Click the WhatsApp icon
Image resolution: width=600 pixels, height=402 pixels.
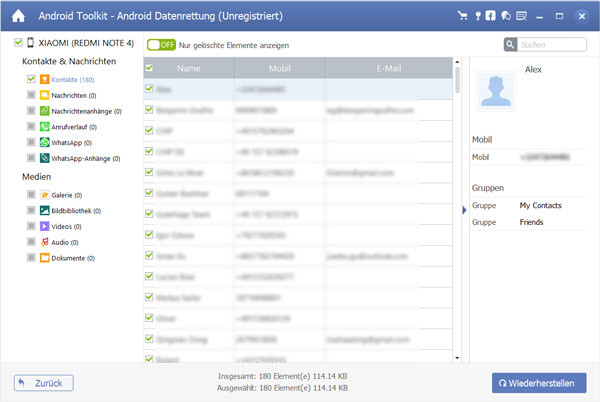pos(45,142)
